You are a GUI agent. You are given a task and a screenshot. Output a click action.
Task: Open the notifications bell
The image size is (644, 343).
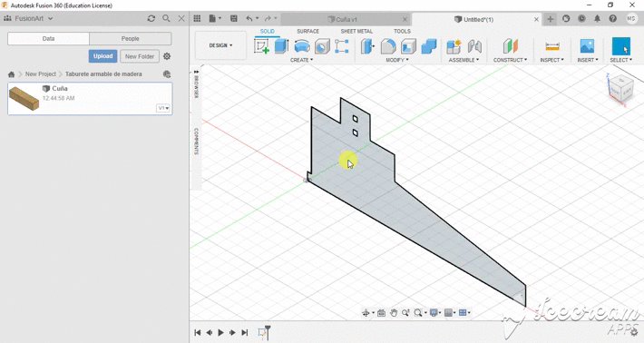coord(597,18)
